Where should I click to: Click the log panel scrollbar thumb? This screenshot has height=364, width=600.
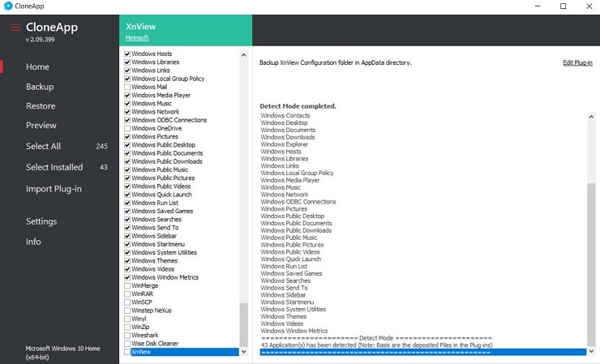point(591,264)
